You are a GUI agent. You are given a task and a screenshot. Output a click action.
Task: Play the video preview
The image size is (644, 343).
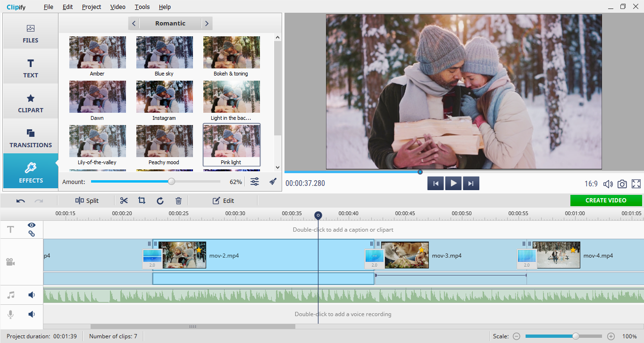(x=453, y=184)
